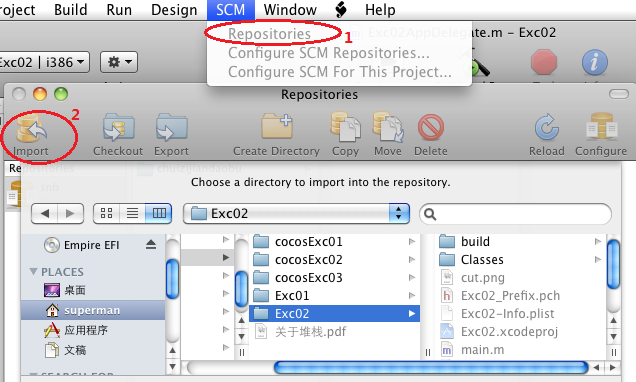This screenshot has height=382, width=636.
Task: Click the Exc02.xcodeproj file icon
Action: point(447,331)
